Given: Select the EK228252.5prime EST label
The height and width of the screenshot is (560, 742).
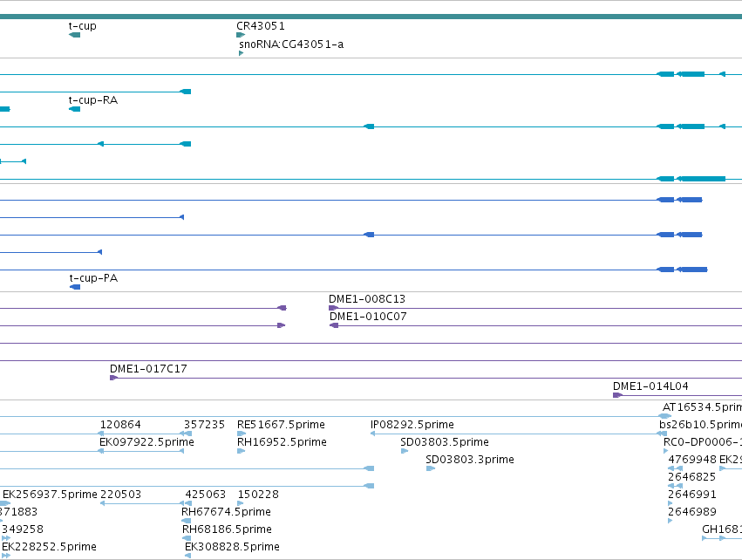Looking at the screenshot, I should coord(49,547).
